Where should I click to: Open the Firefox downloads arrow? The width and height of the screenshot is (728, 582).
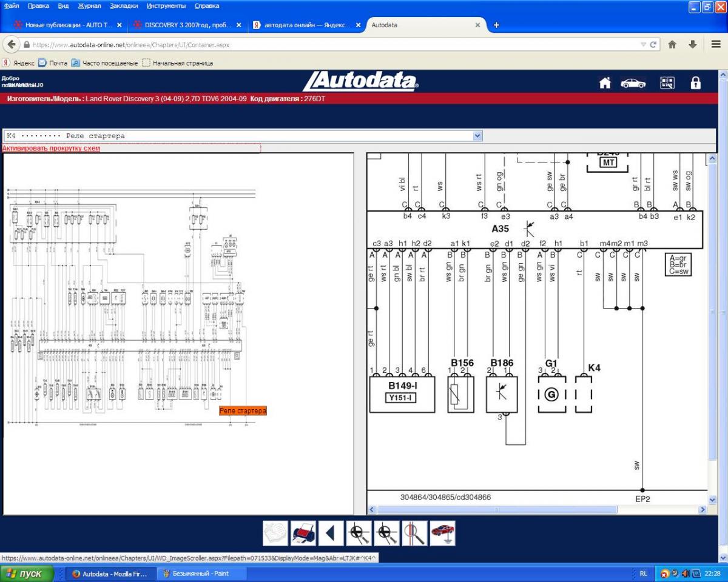pyautogui.click(x=692, y=44)
